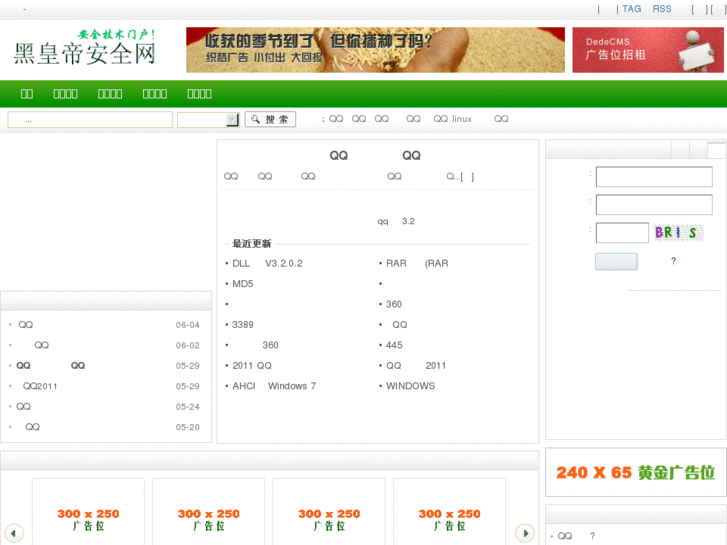Open the 'qq 3.2' article link
The image size is (727, 545).
pyautogui.click(x=396, y=221)
